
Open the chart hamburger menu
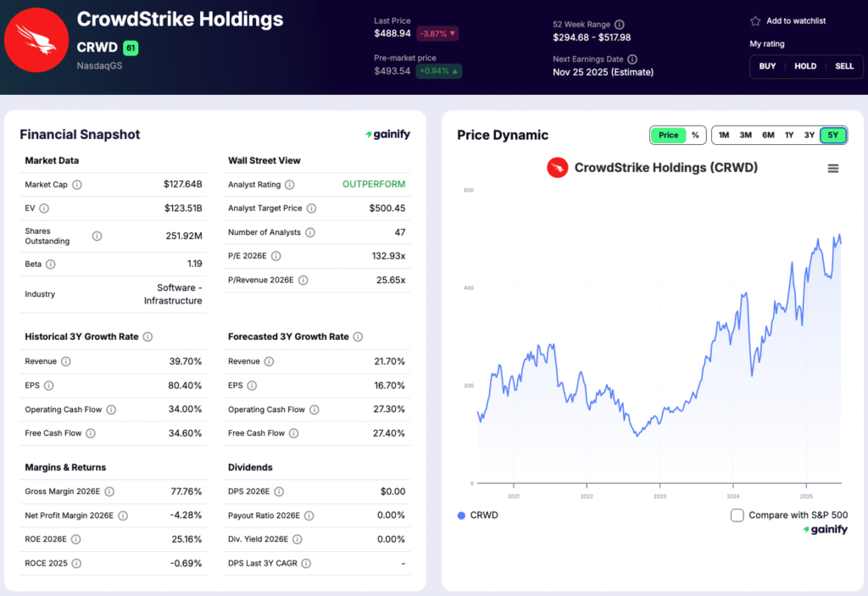pos(835,168)
